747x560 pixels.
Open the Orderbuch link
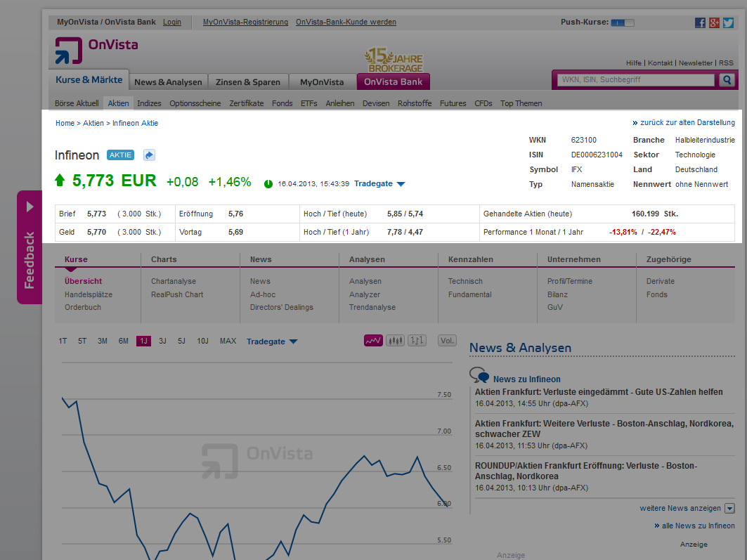83,307
